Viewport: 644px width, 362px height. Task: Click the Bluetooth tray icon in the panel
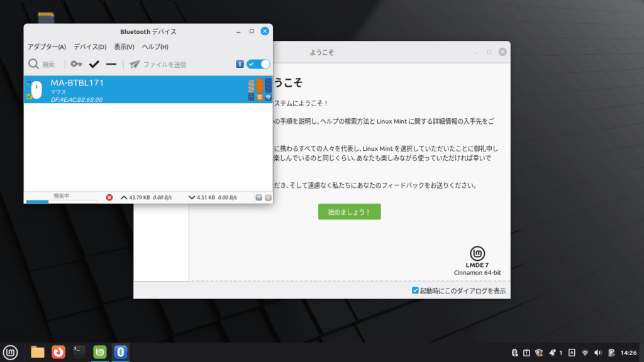514,353
